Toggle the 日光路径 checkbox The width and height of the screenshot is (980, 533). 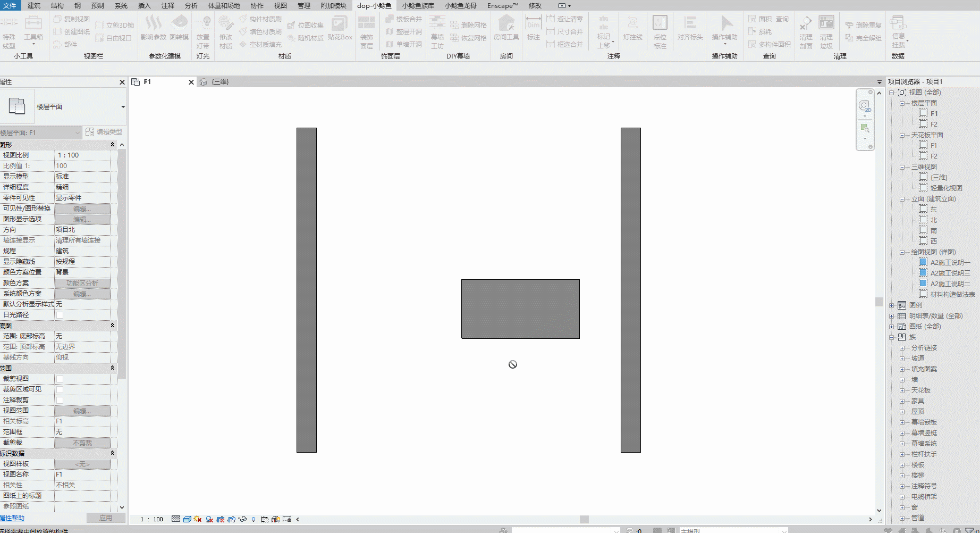click(60, 315)
